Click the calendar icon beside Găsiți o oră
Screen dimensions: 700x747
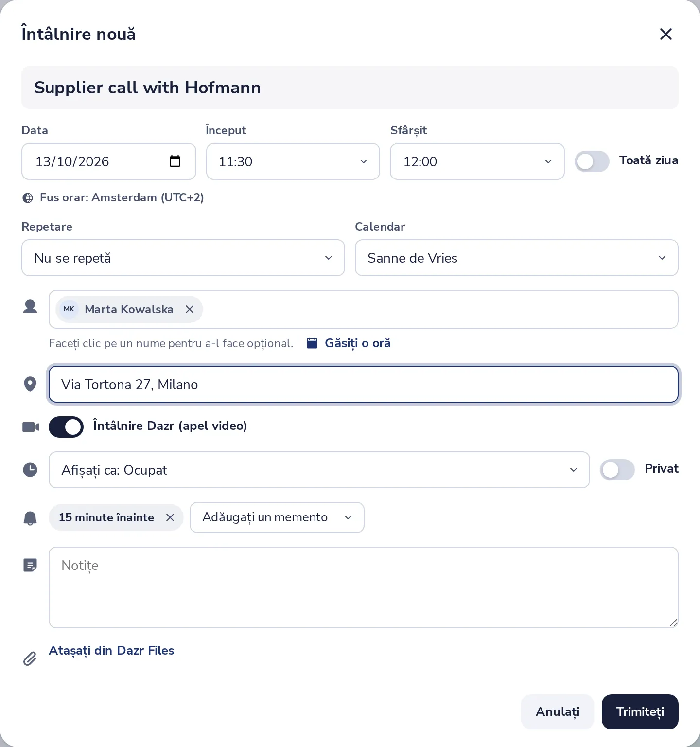click(x=312, y=343)
